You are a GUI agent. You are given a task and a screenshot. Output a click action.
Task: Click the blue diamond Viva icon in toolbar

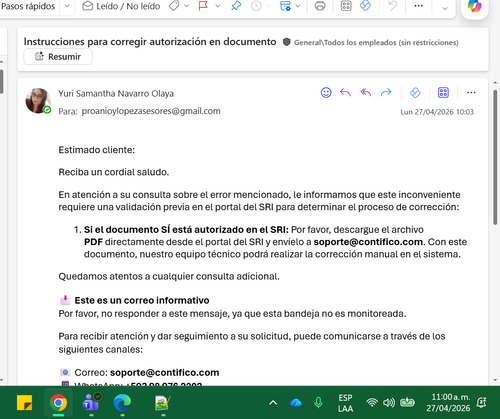point(366,6)
